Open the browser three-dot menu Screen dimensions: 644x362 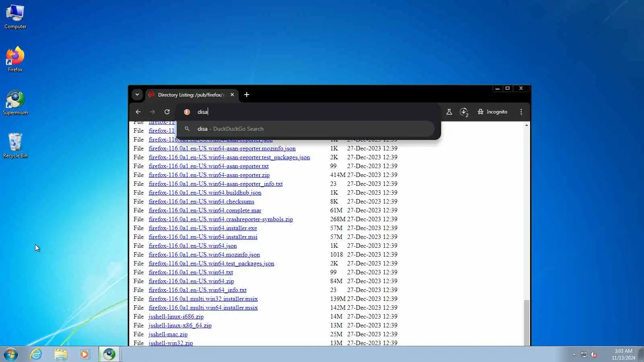(521, 112)
